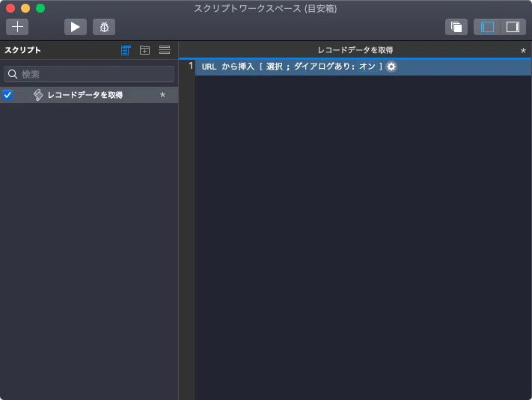Click the スクリプト panel header
Image resolution: width=532 pixels, height=400 pixels.
point(22,50)
